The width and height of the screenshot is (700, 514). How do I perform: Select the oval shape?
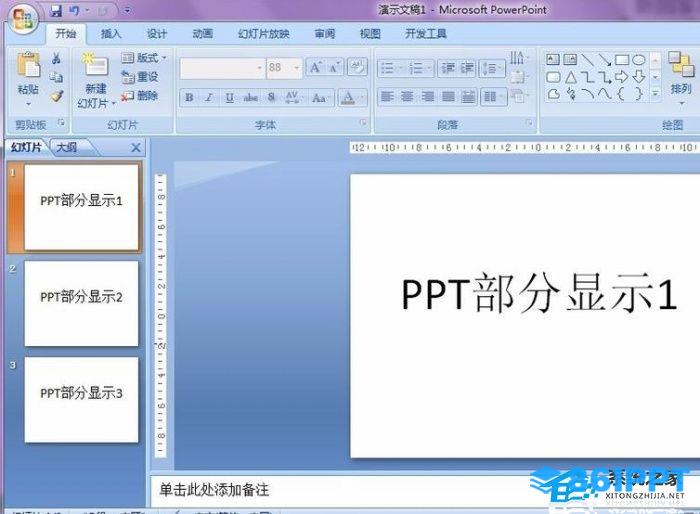click(639, 60)
